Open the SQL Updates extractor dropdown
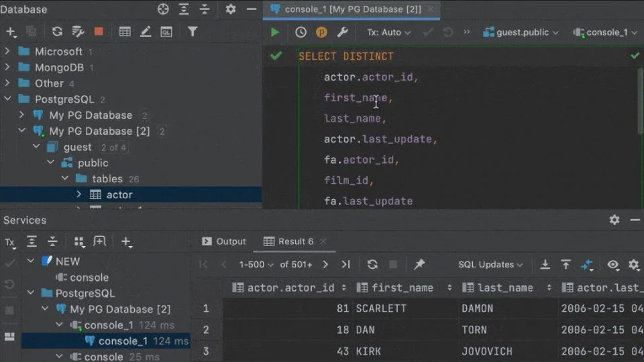Image resolution: width=644 pixels, height=362 pixels. click(x=490, y=265)
